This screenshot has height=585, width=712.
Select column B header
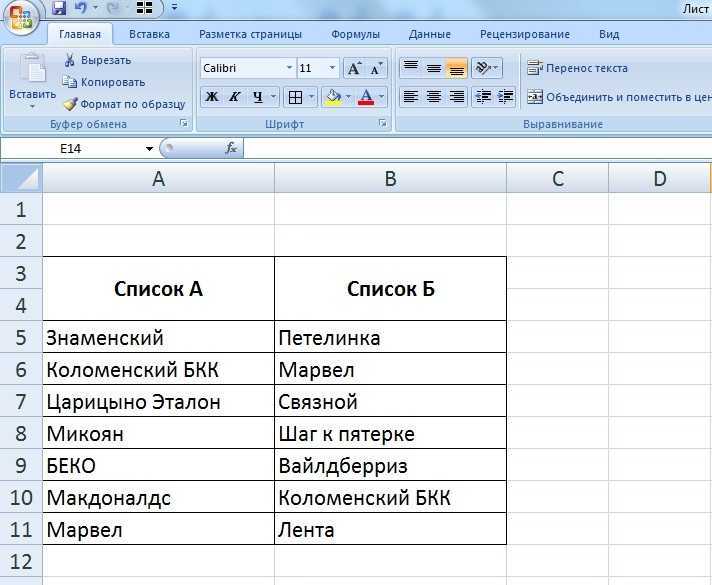[391, 178]
